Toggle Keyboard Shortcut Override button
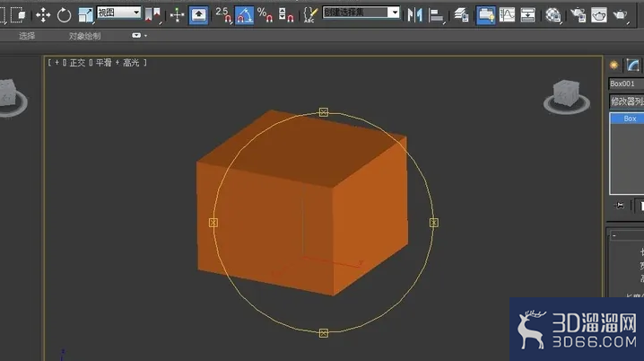The image size is (644, 361). tap(198, 15)
